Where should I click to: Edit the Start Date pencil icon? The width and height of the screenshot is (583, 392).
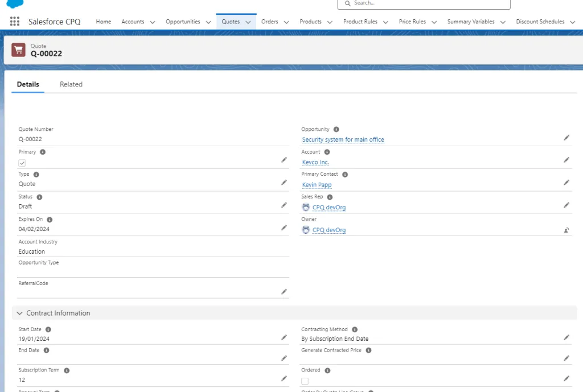coord(284,337)
